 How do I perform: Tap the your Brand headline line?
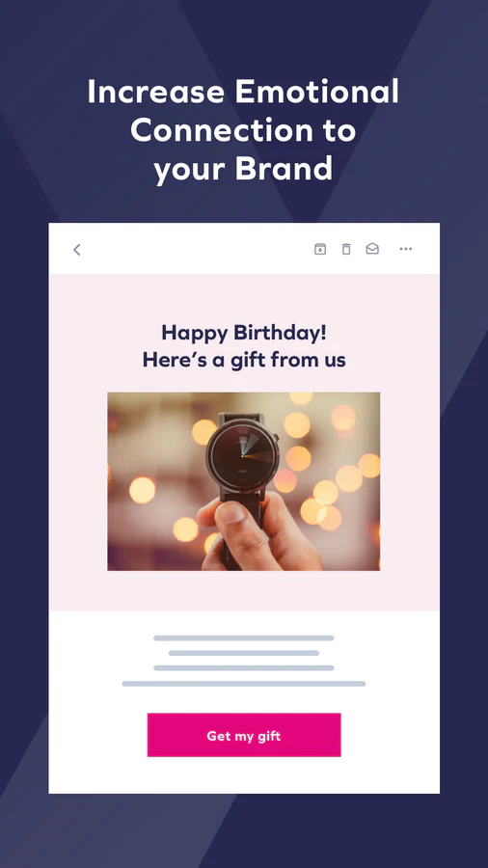click(x=243, y=169)
